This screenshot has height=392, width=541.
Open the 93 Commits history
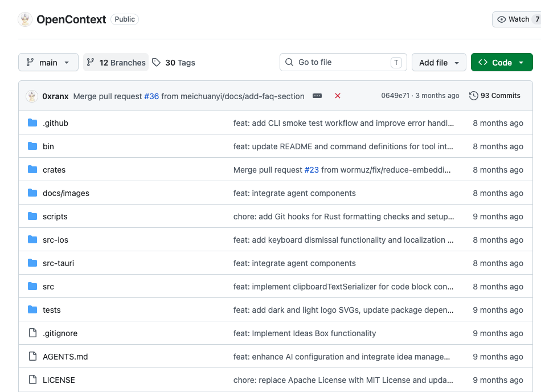click(495, 96)
